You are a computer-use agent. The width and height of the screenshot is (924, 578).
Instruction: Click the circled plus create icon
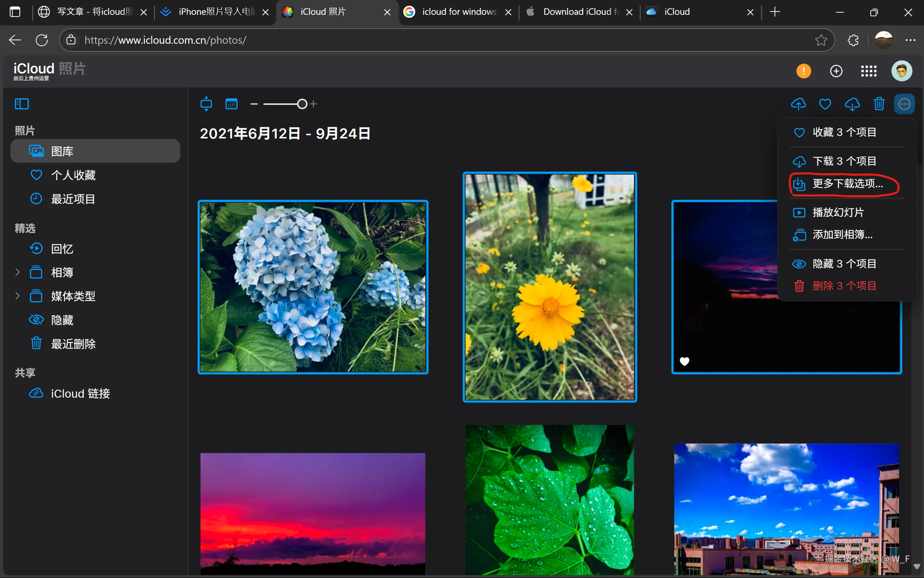point(836,71)
